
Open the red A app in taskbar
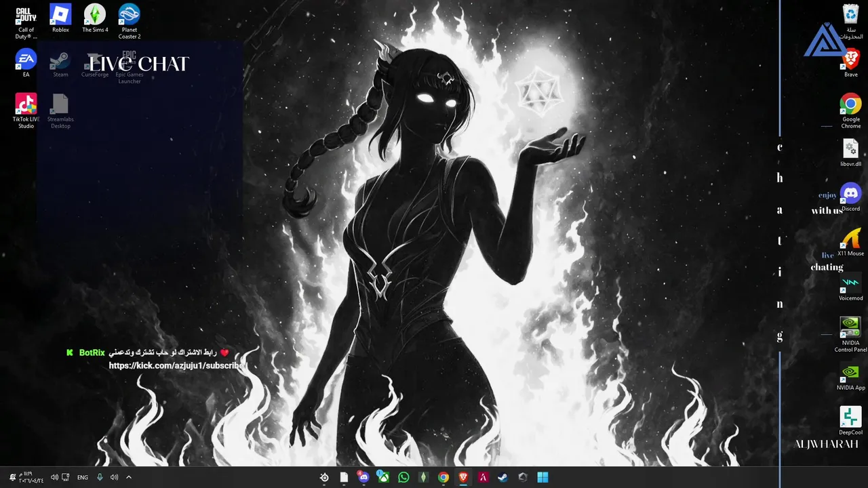[483, 477]
